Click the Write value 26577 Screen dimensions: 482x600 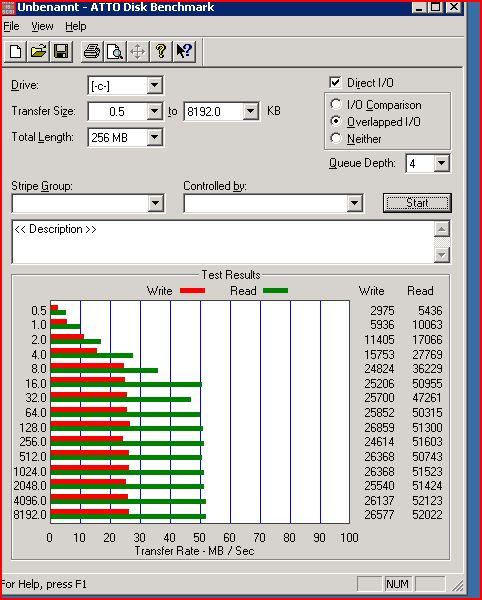tap(379, 515)
